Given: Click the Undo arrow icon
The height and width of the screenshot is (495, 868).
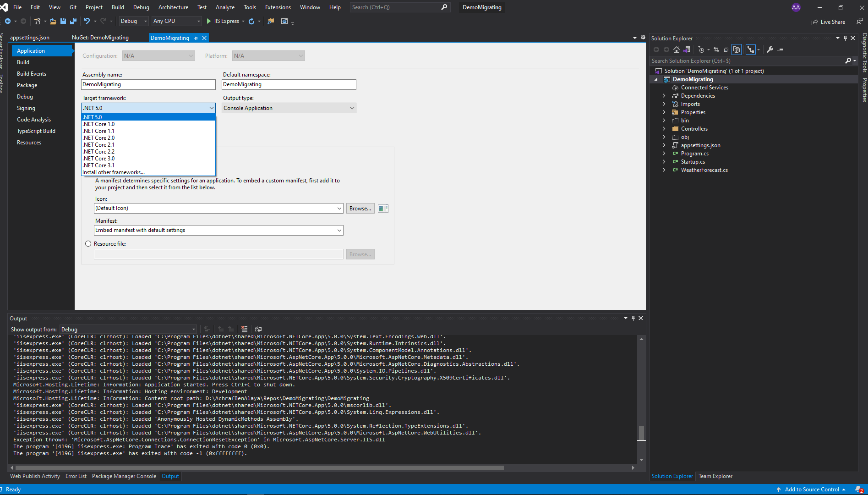Looking at the screenshot, I should click(87, 21).
